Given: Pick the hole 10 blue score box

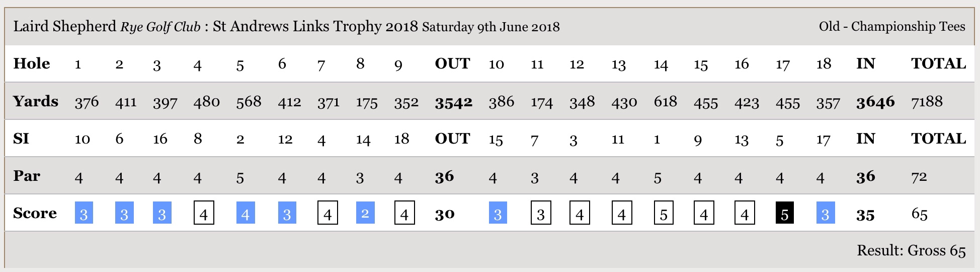Looking at the screenshot, I should (498, 213).
